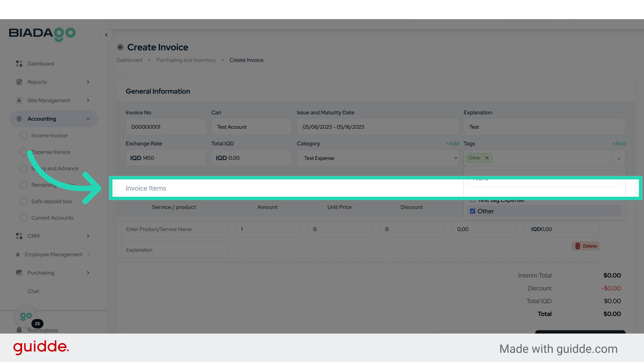Click the trash icon on the Delete button
The height and width of the screenshot is (362, 644).
(x=578, y=246)
